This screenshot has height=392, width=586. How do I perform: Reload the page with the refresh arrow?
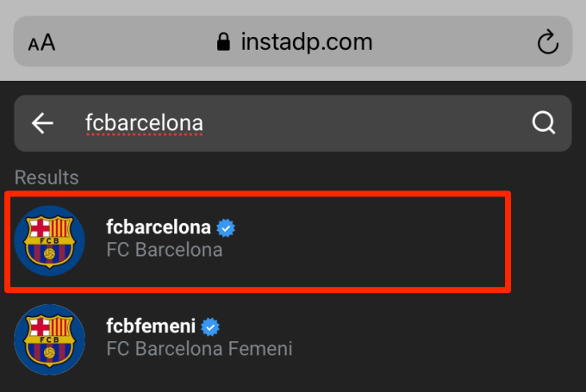[x=547, y=42]
